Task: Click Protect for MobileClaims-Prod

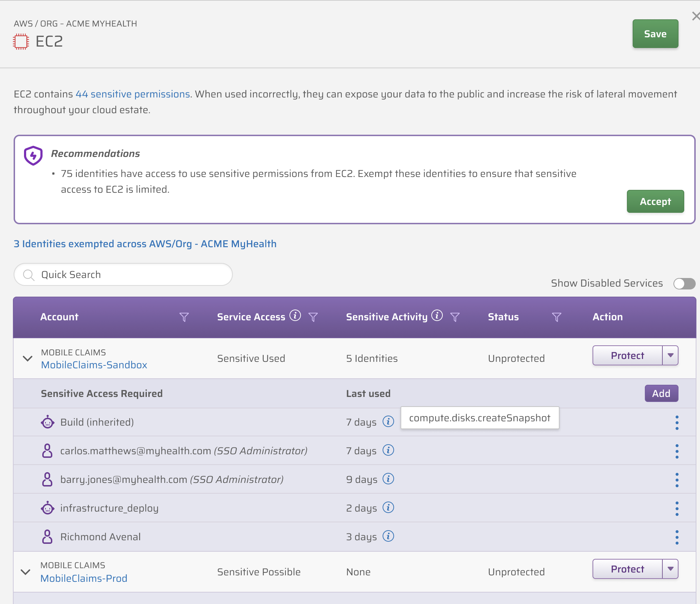Action: click(x=627, y=569)
